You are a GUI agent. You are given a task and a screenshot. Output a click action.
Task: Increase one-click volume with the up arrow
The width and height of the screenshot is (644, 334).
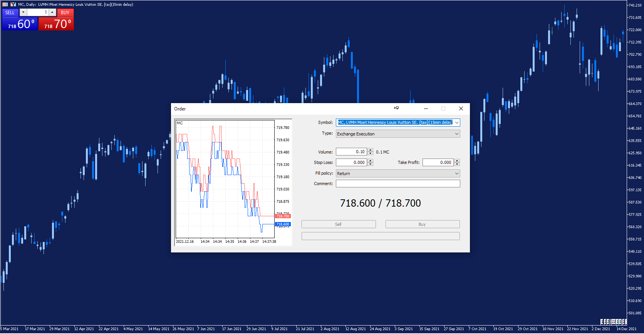pos(52,12)
